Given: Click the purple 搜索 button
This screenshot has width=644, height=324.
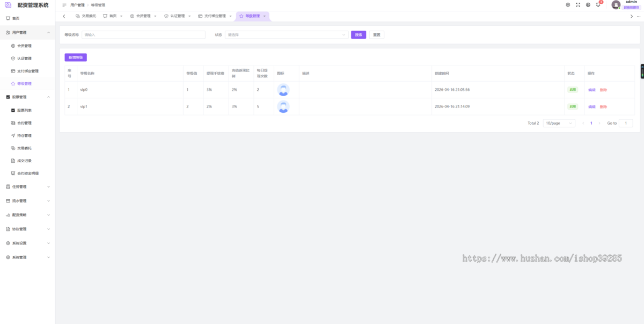Looking at the screenshot, I should 358,35.
